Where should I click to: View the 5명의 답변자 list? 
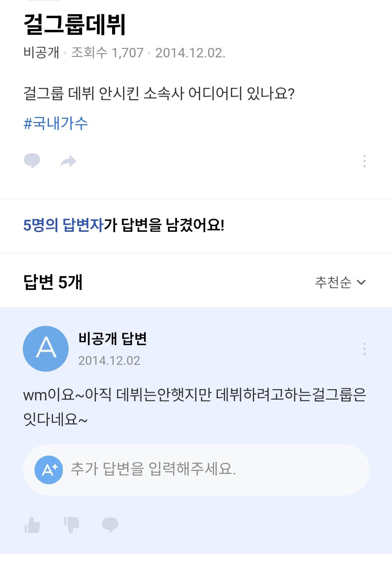(x=64, y=225)
